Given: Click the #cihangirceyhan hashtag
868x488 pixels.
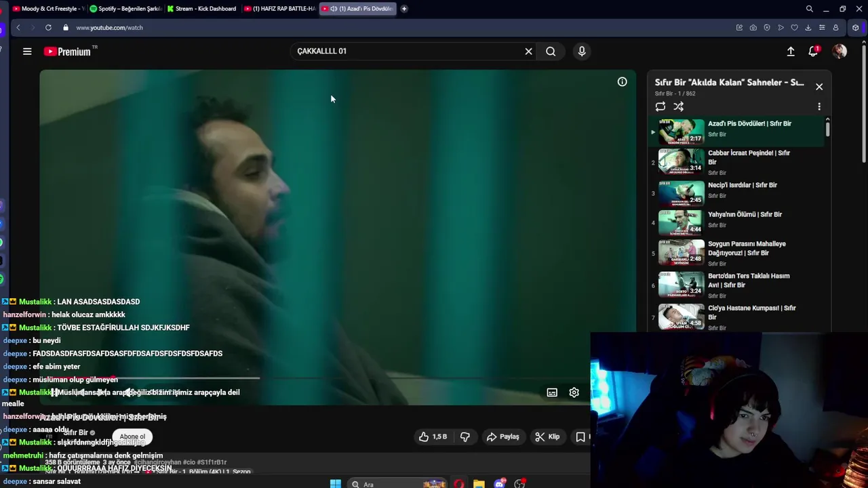Looking at the screenshot, I should coord(158,462).
